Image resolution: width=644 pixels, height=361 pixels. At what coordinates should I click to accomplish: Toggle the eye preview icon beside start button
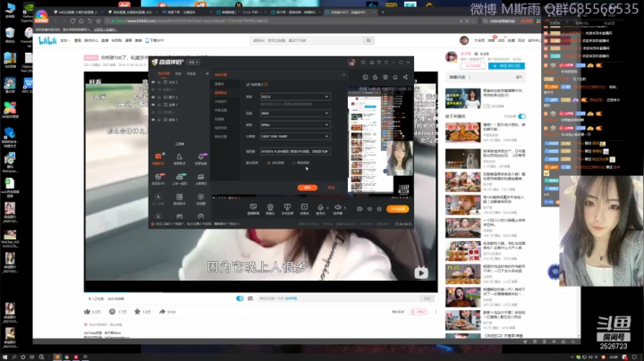(x=369, y=209)
